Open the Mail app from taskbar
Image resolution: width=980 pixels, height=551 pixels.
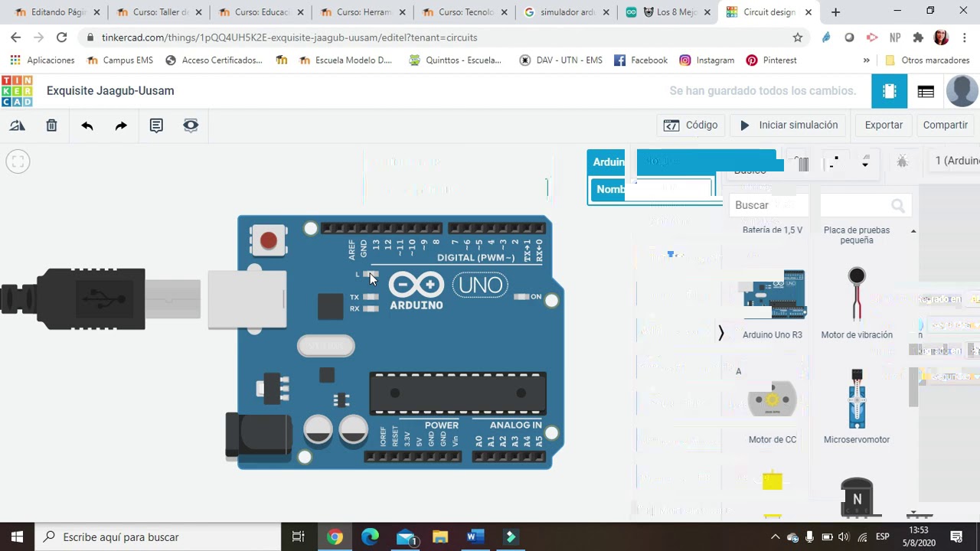(406, 536)
